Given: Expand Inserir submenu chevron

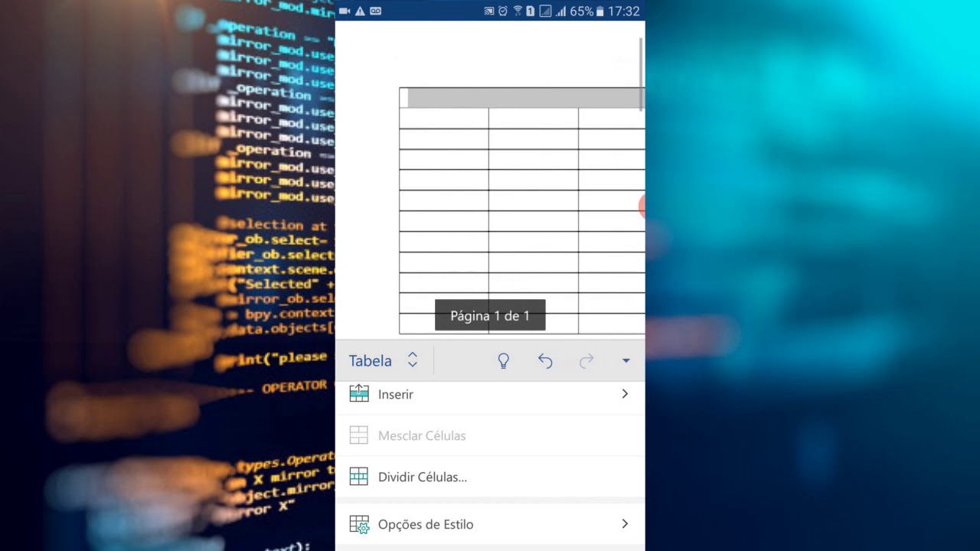Looking at the screenshot, I should point(625,394).
